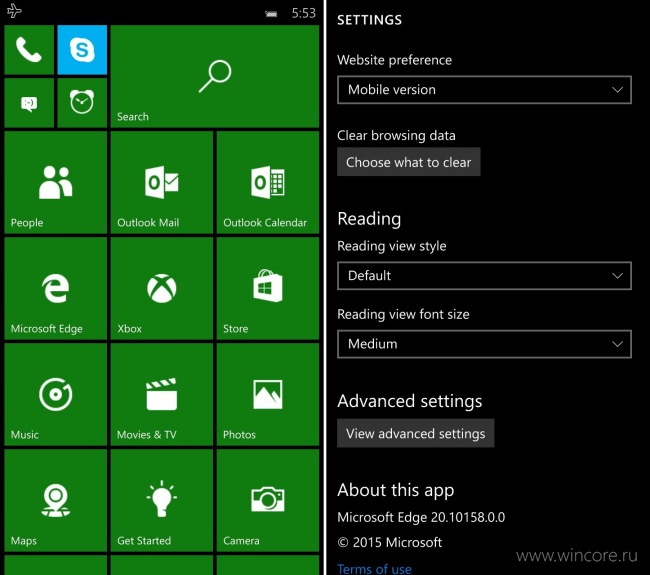The width and height of the screenshot is (650, 575).
Task: Click Choose what to clear button
Action: [409, 162]
